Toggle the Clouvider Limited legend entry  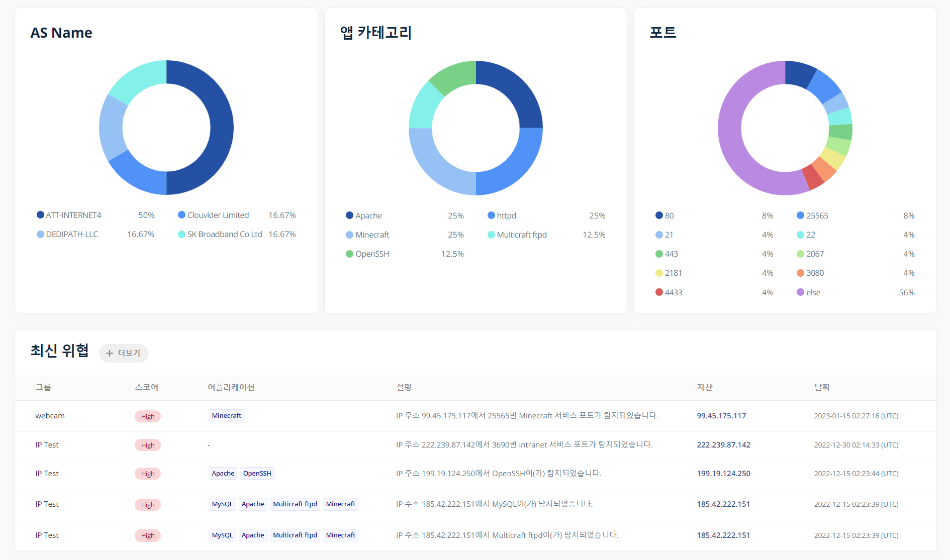click(x=213, y=215)
